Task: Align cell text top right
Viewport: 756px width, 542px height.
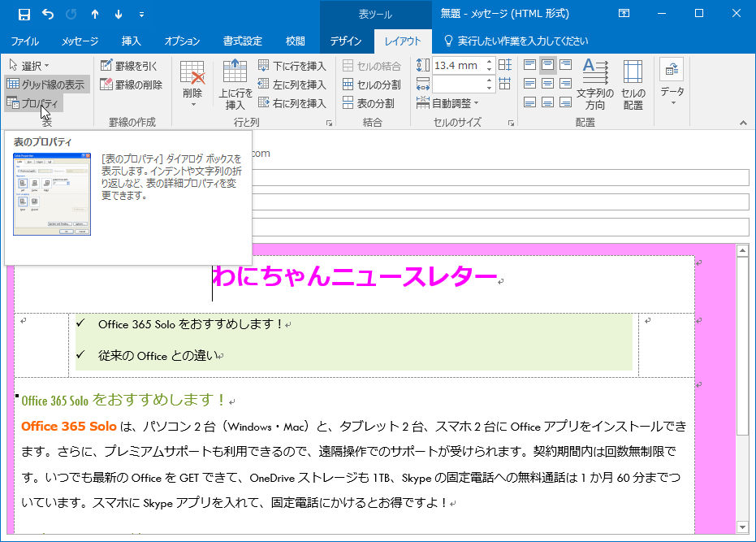Action: (x=565, y=65)
